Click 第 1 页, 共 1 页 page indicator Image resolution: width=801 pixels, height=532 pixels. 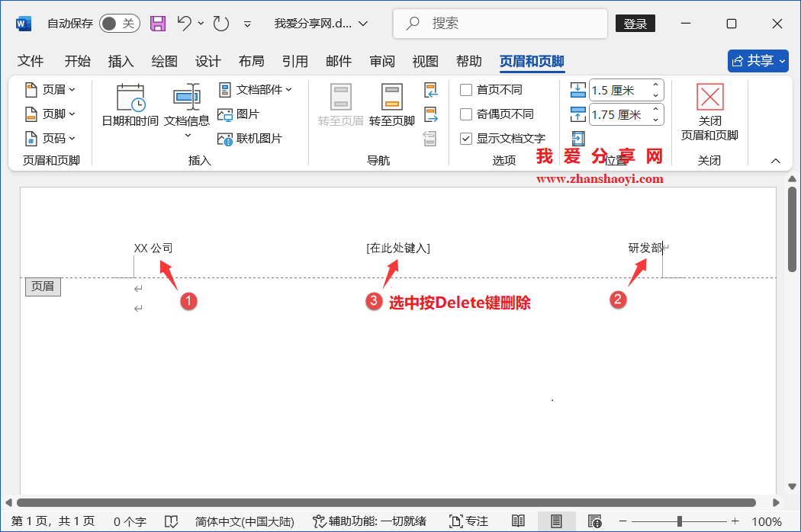click(x=53, y=521)
